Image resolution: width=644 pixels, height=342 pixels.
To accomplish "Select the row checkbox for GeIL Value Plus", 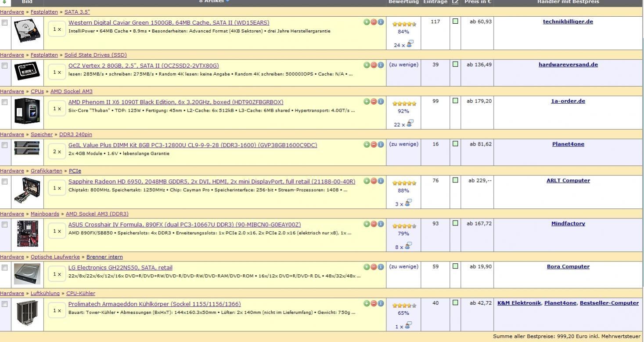I will point(4,145).
